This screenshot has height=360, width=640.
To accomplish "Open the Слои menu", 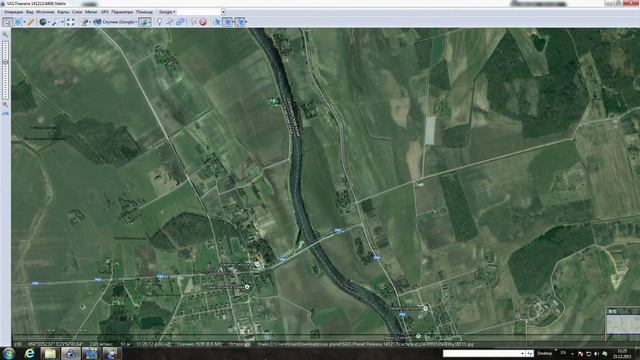I will click(x=77, y=12).
